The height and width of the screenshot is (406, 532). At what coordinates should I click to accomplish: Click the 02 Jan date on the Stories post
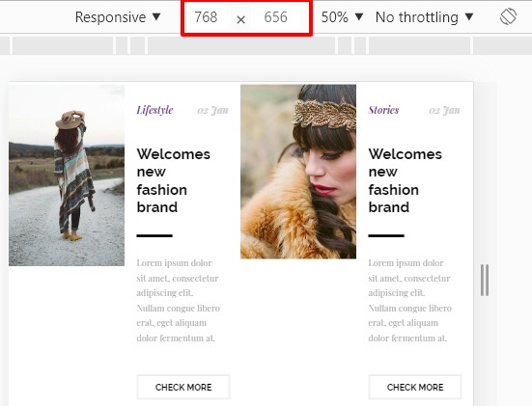coord(444,111)
